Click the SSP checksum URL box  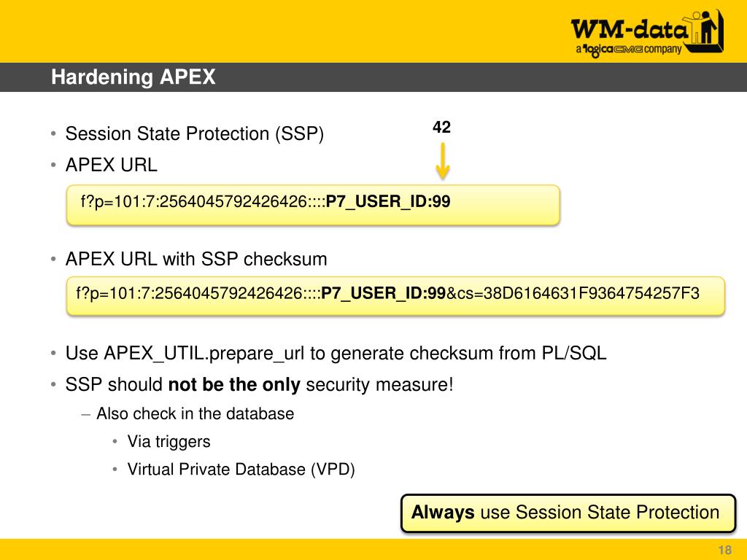[x=395, y=296]
